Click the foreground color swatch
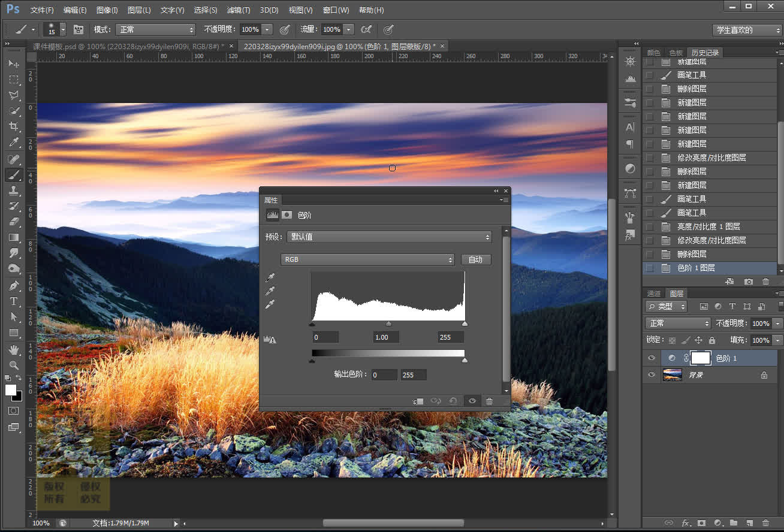 11,390
